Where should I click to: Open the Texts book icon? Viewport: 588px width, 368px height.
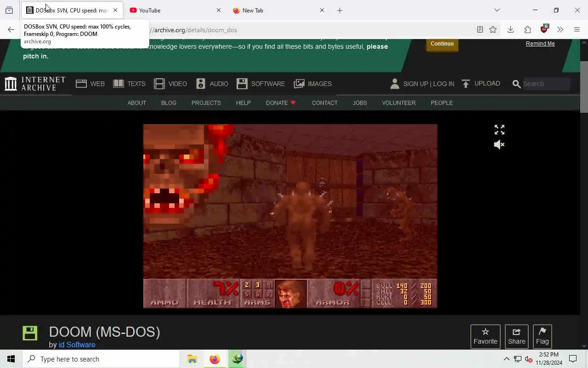coord(119,84)
